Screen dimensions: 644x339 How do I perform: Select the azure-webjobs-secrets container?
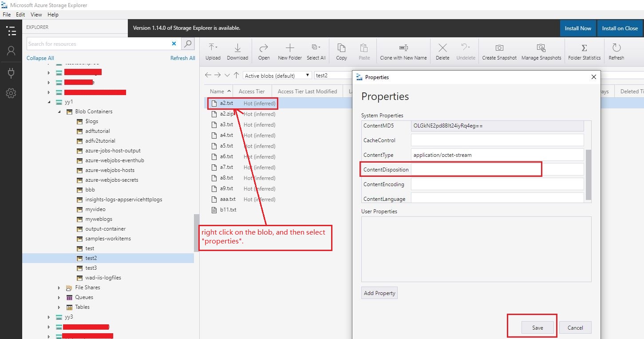(112, 180)
